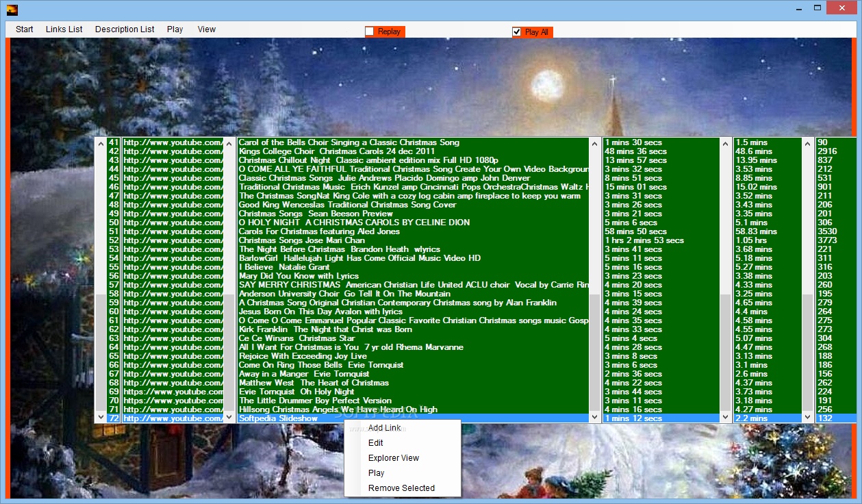
Task: Click down arrow of description list scrollbar
Action: point(594,416)
